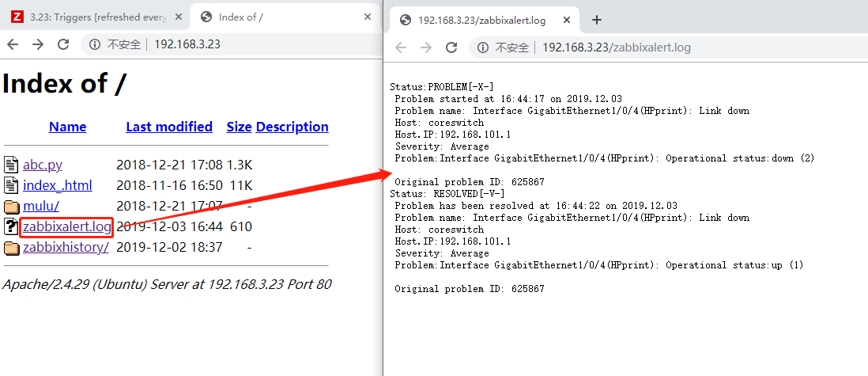The height and width of the screenshot is (376, 868).
Task: Click the Problem has been resolved at 16:44:22 line
Action: pyautogui.click(x=536, y=206)
